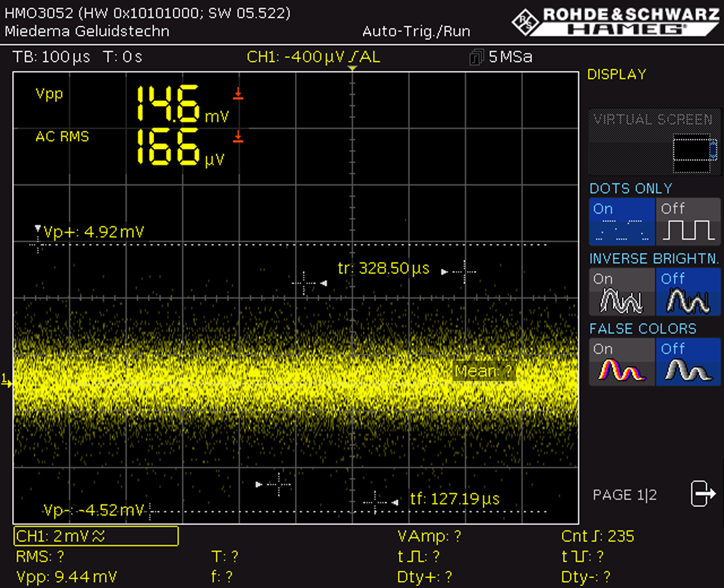The width and height of the screenshot is (724, 588).
Task: Click the 'RMS: ?' measurement
Action: [x=40, y=556]
